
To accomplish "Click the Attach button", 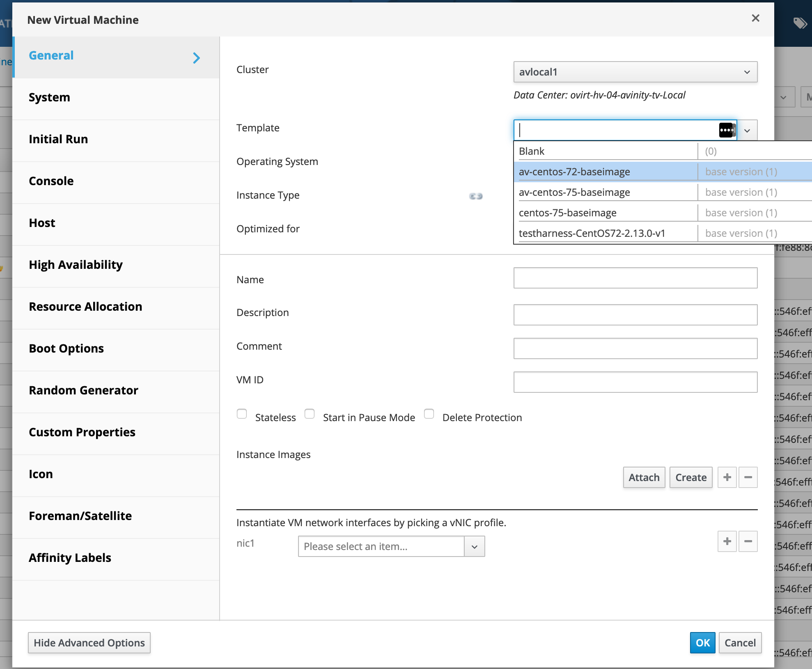I will click(644, 477).
